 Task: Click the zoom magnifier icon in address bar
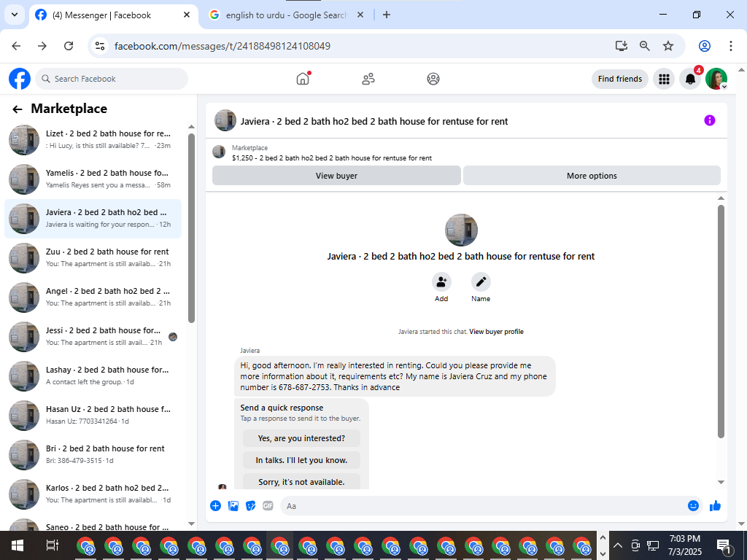pyautogui.click(x=645, y=46)
